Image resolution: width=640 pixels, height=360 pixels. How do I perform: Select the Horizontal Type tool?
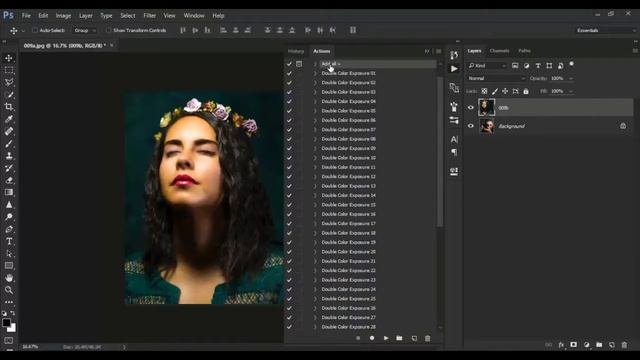tap(9, 241)
